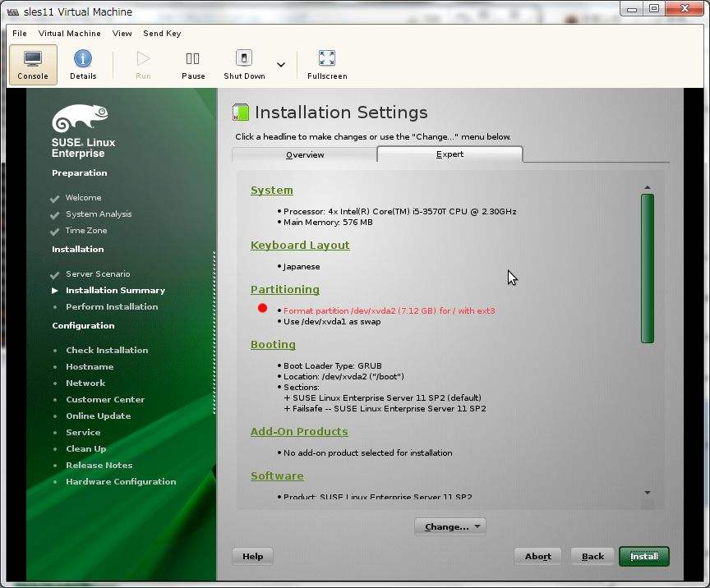Open the Add-On Products headline
710x588 pixels.
coord(299,432)
